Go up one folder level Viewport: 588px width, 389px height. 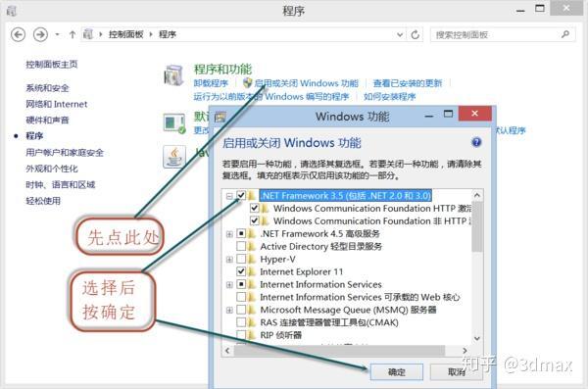pyautogui.click(x=73, y=34)
